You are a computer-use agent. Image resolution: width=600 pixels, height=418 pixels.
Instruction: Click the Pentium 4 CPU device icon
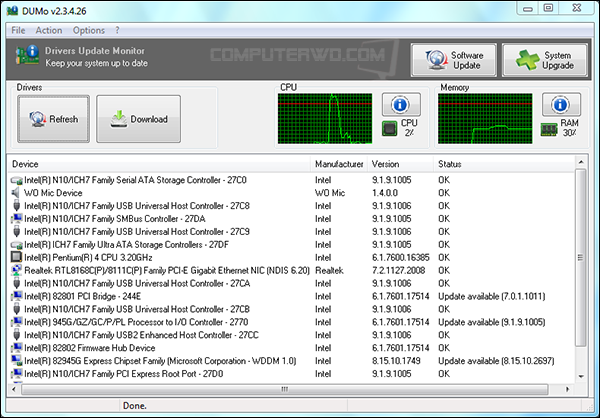(16, 257)
